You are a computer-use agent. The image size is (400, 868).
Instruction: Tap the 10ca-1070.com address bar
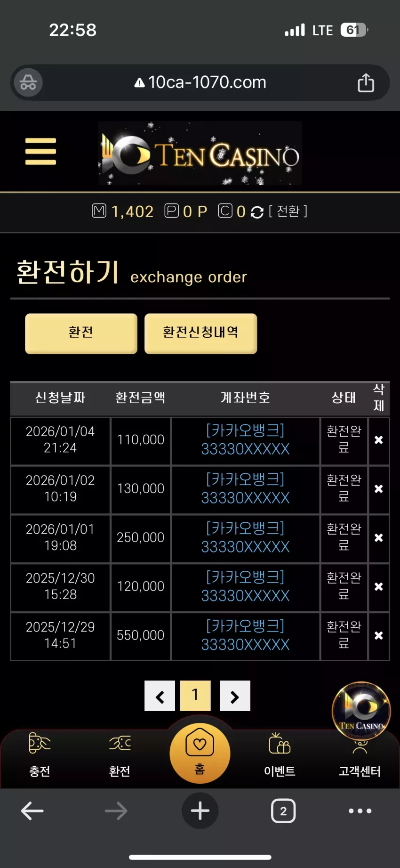tap(200, 83)
